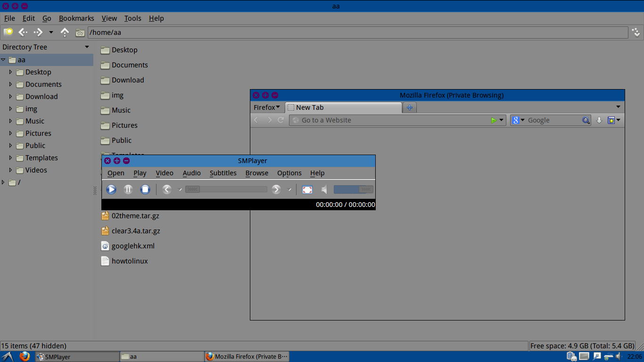
Task: Launch Firefox from taskbar quick launcher
Action: pyautogui.click(x=25, y=356)
